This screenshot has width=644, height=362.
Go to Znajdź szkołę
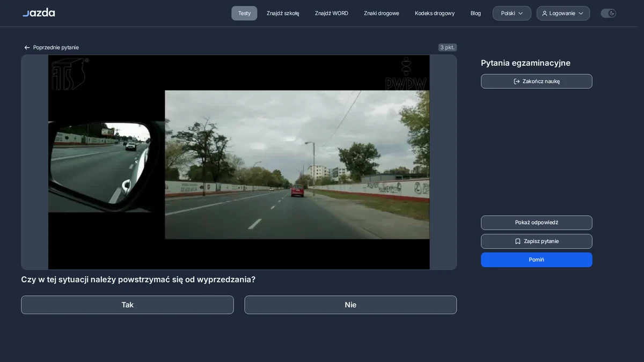coord(283,13)
